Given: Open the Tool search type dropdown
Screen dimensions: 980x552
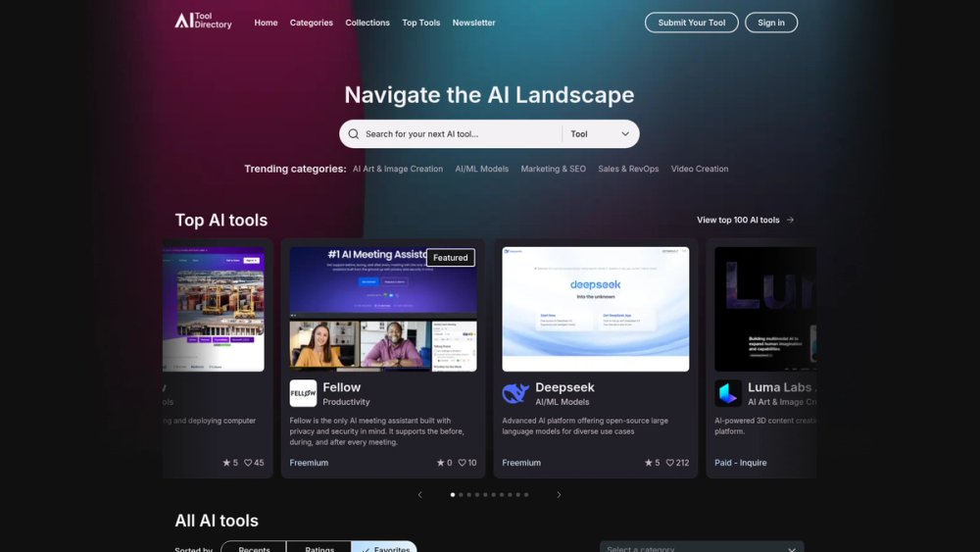Looking at the screenshot, I should click(600, 133).
